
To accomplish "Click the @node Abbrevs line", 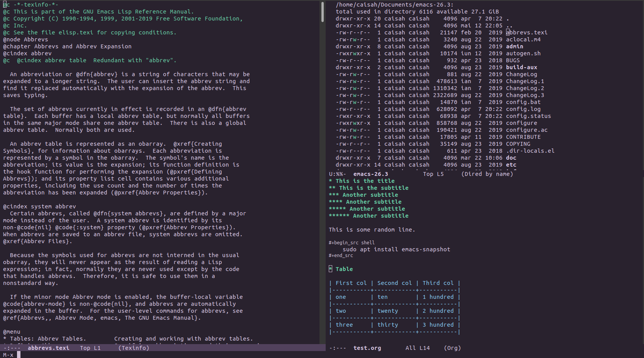I will pos(25,39).
